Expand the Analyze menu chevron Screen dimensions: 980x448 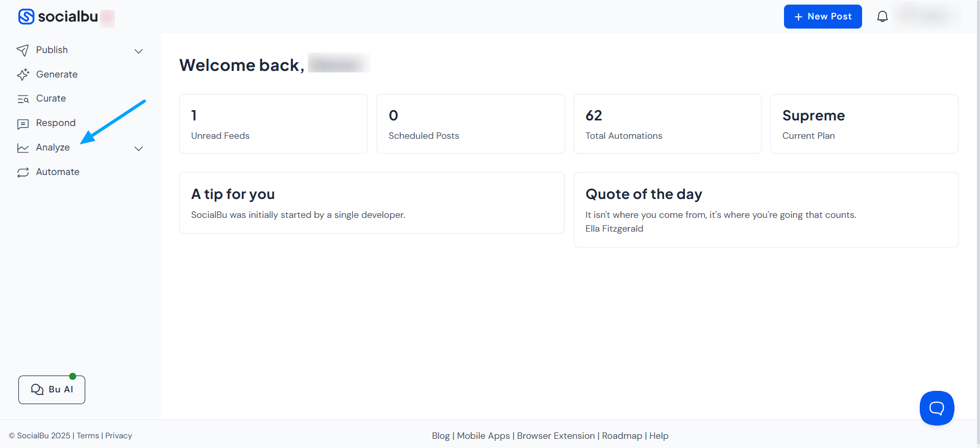[x=138, y=148]
